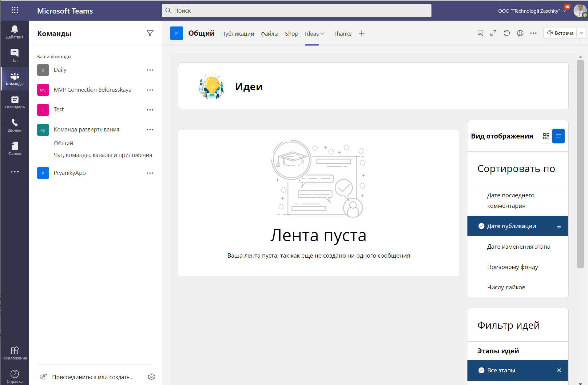Open the dropdown arrow beside Встреча button
The width and height of the screenshot is (588, 385).
click(x=581, y=33)
